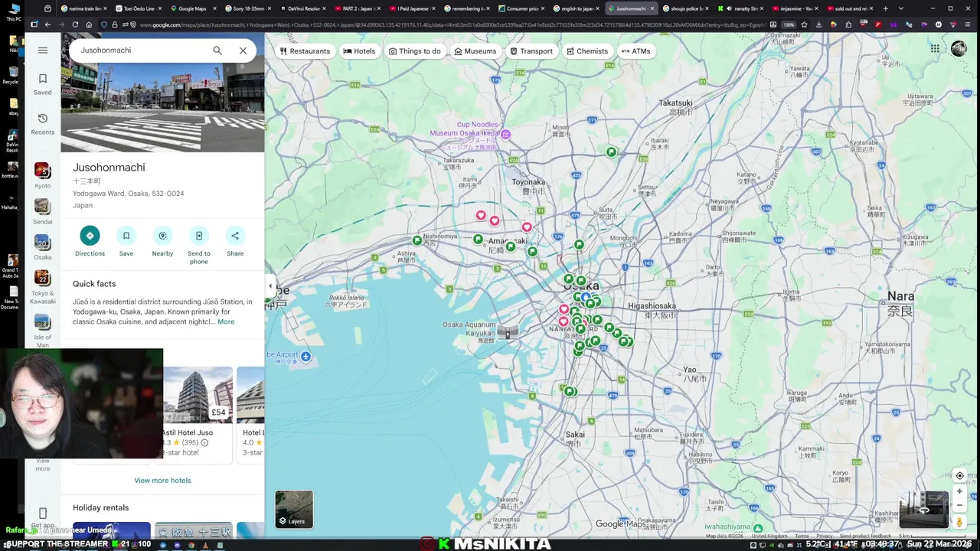
Task: Zoom out on the map
Action: 959,505
